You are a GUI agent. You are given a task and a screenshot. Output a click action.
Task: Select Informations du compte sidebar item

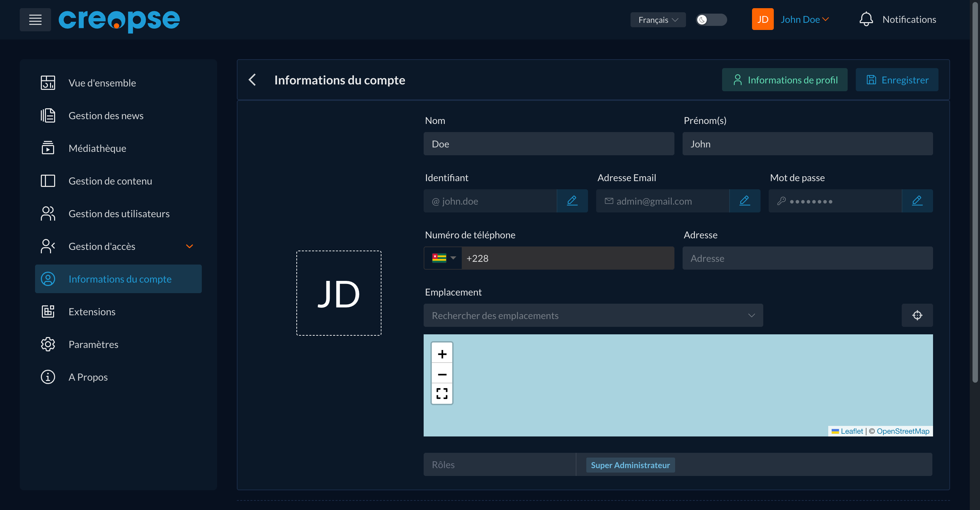[x=118, y=279]
